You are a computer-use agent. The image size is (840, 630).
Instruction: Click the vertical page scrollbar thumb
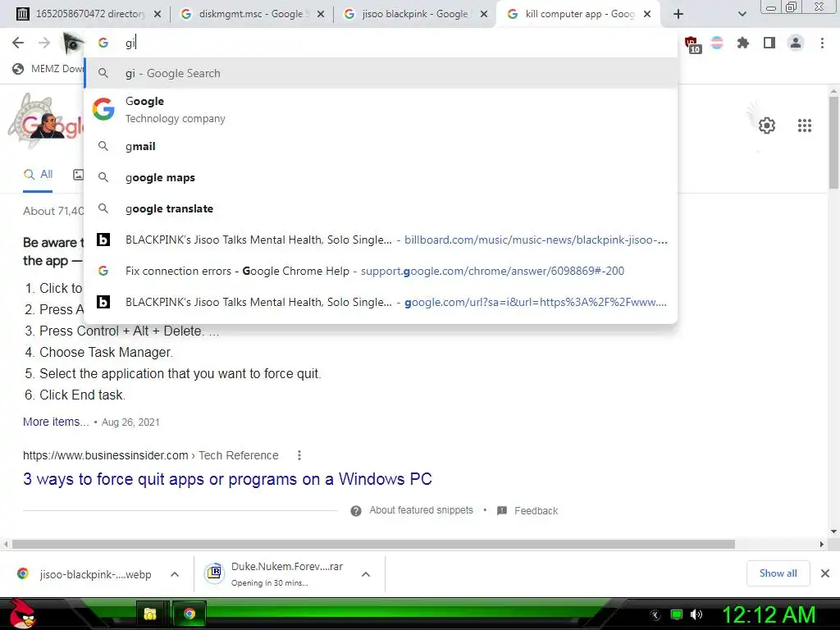833,142
